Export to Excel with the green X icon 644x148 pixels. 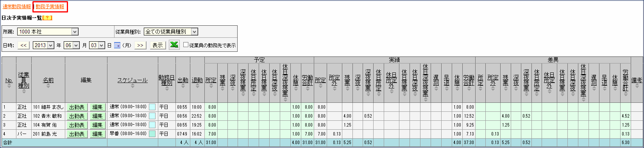(174, 45)
